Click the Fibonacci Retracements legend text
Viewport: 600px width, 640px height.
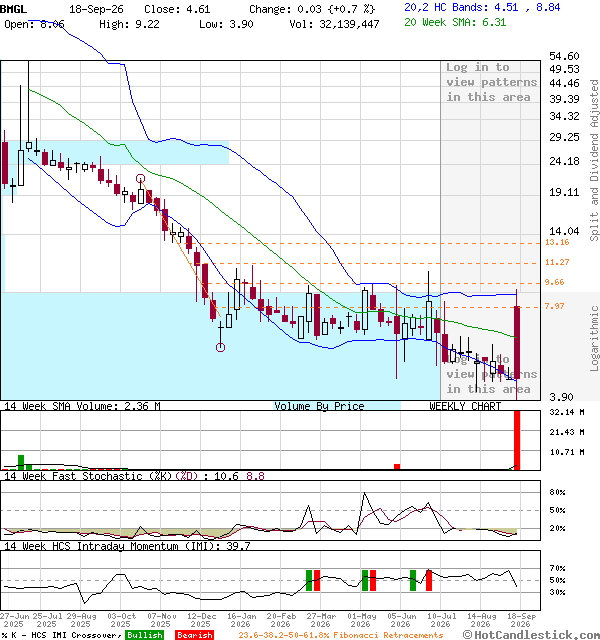pyautogui.click(x=340, y=635)
